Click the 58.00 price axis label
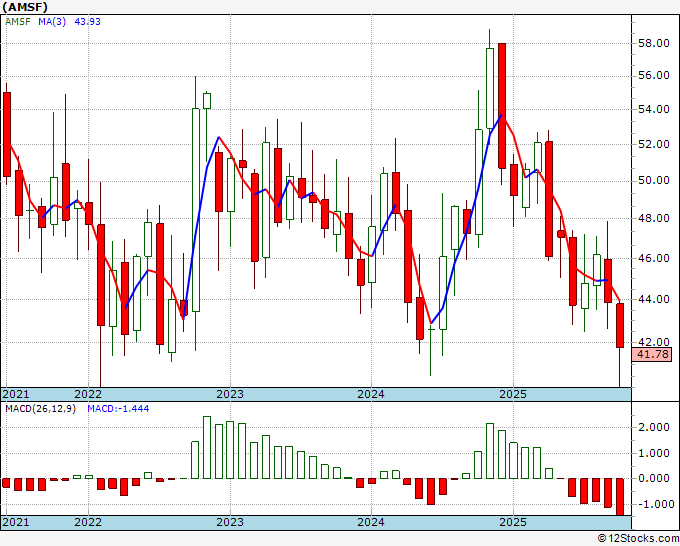Image resolution: width=680 pixels, height=546 pixels. (x=654, y=43)
